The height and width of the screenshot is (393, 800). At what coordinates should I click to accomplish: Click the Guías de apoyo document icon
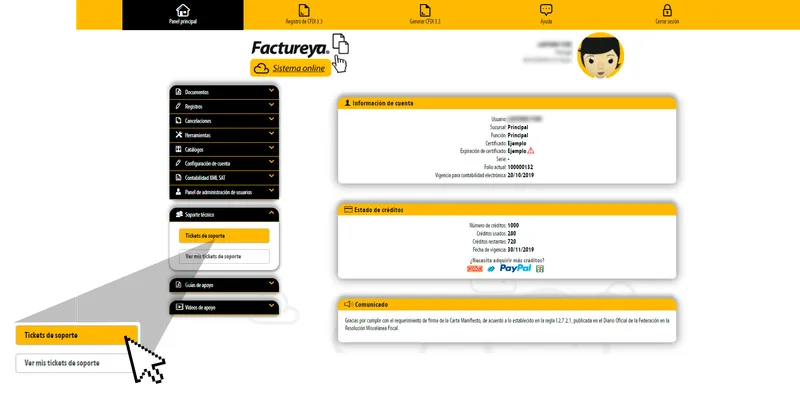pyautogui.click(x=178, y=285)
